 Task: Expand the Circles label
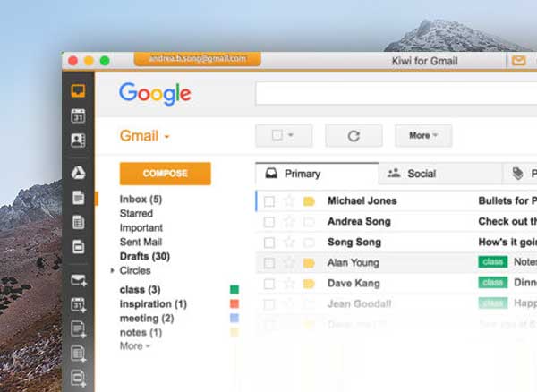click(x=113, y=270)
